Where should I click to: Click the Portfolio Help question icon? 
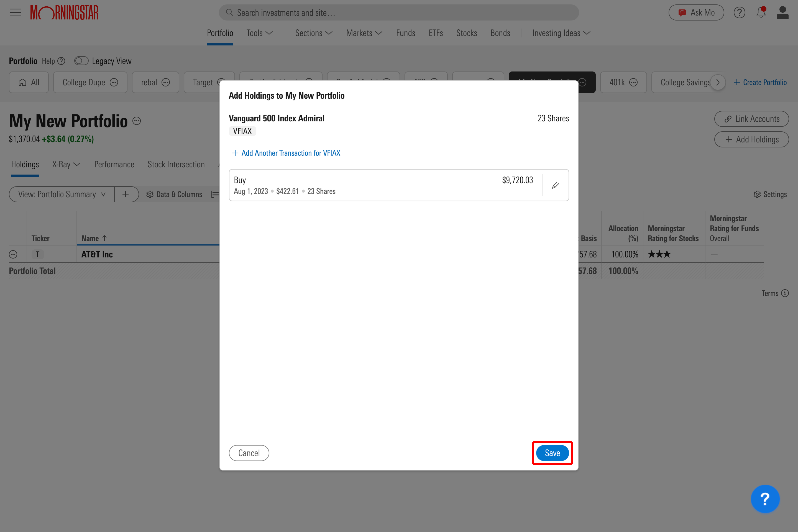point(62,61)
